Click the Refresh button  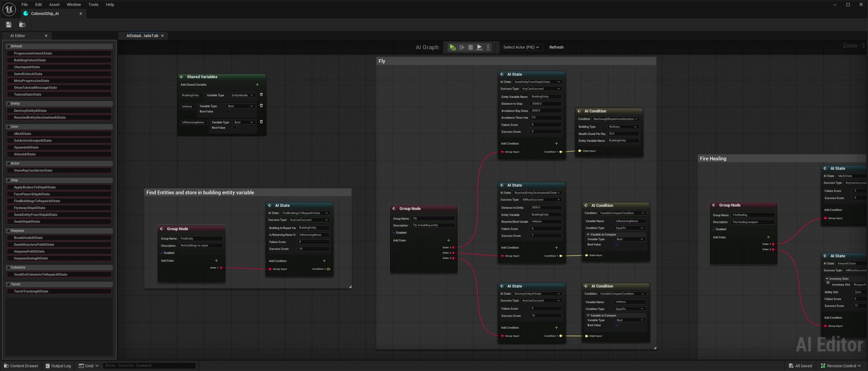556,47
